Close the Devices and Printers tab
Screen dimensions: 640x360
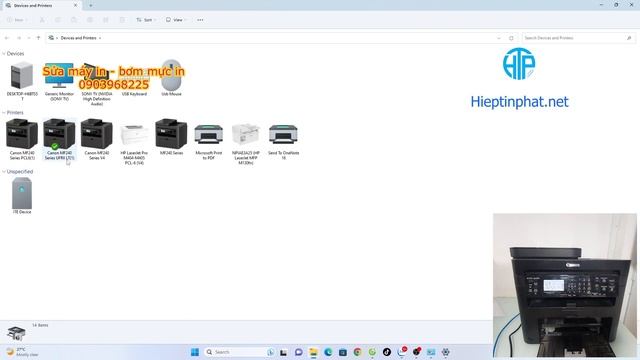(x=76, y=6)
